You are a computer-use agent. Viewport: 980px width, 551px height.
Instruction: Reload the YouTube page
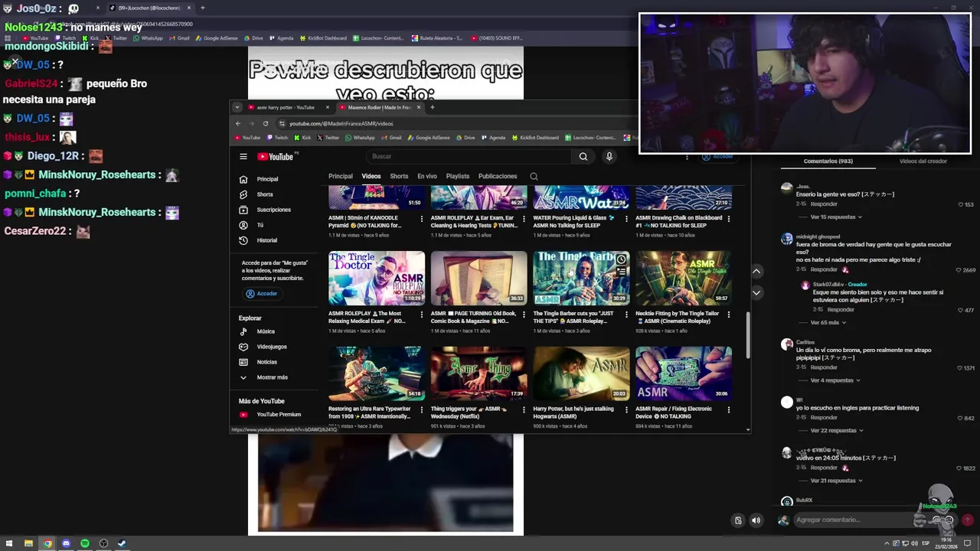tap(266, 124)
